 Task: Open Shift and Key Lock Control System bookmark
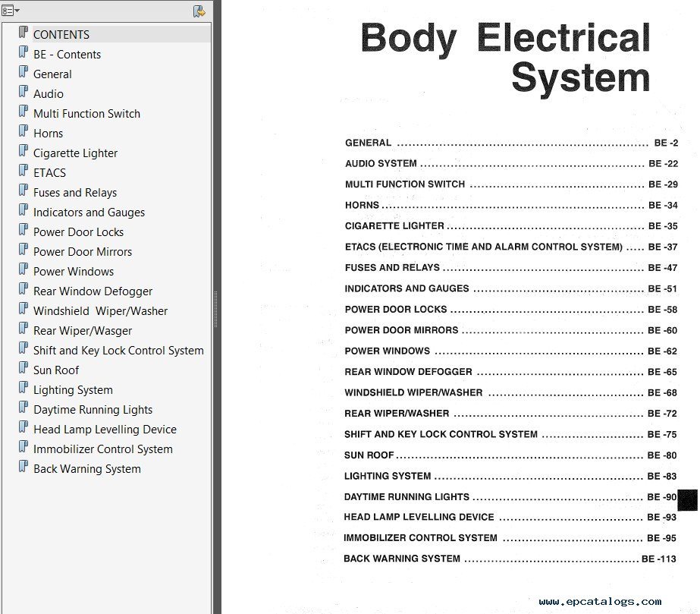[118, 351]
